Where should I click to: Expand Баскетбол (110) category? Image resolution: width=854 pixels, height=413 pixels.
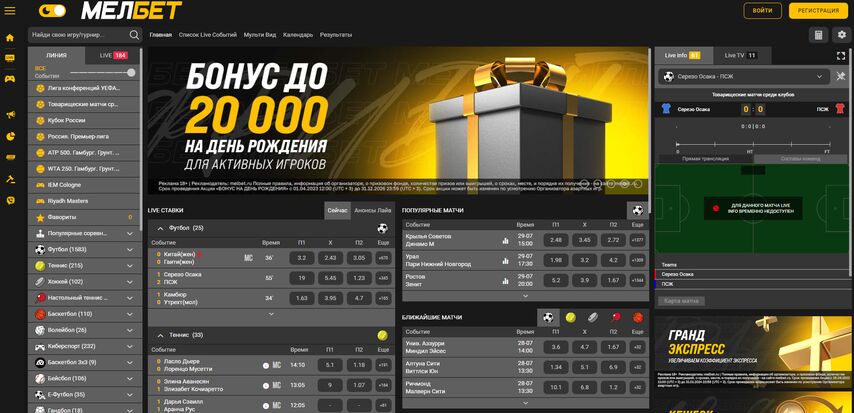click(x=84, y=314)
